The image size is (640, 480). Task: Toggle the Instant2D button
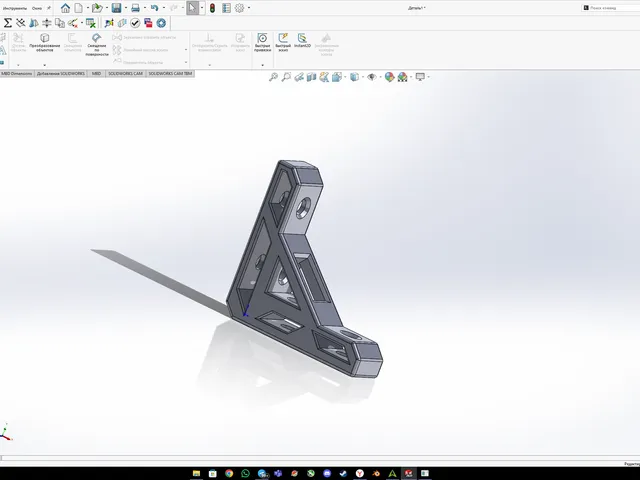pos(302,41)
